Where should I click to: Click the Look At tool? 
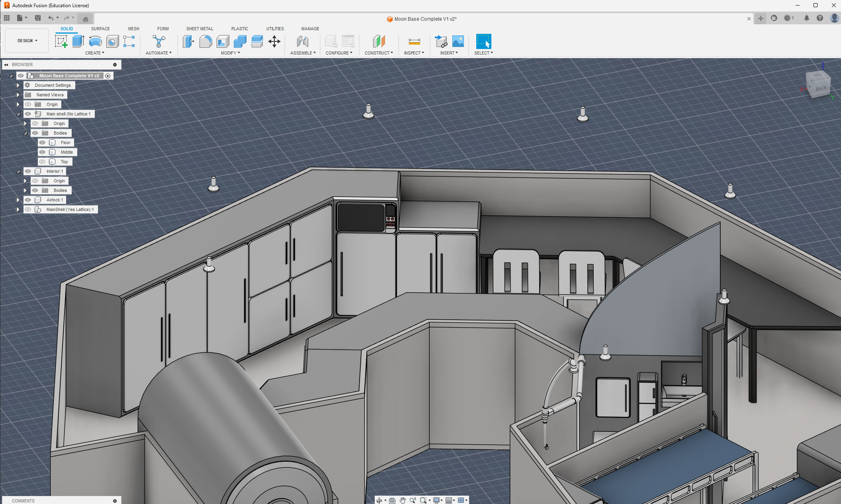(392, 500)
